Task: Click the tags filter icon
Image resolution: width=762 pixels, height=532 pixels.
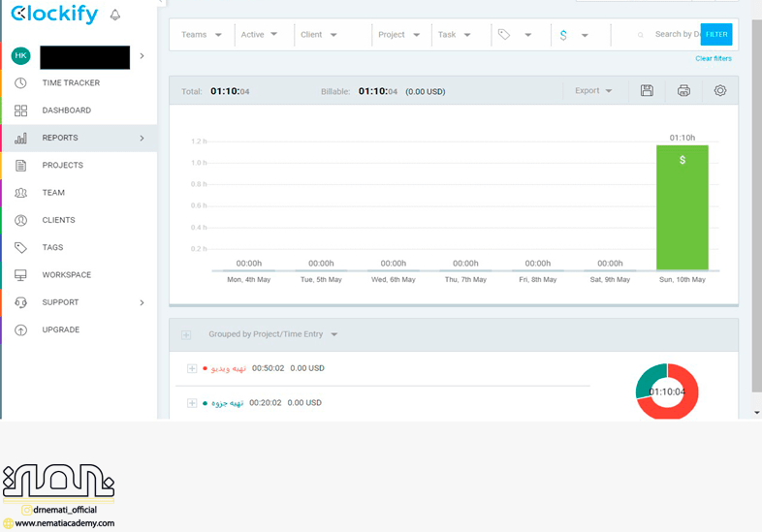Action: pos(504,35)
